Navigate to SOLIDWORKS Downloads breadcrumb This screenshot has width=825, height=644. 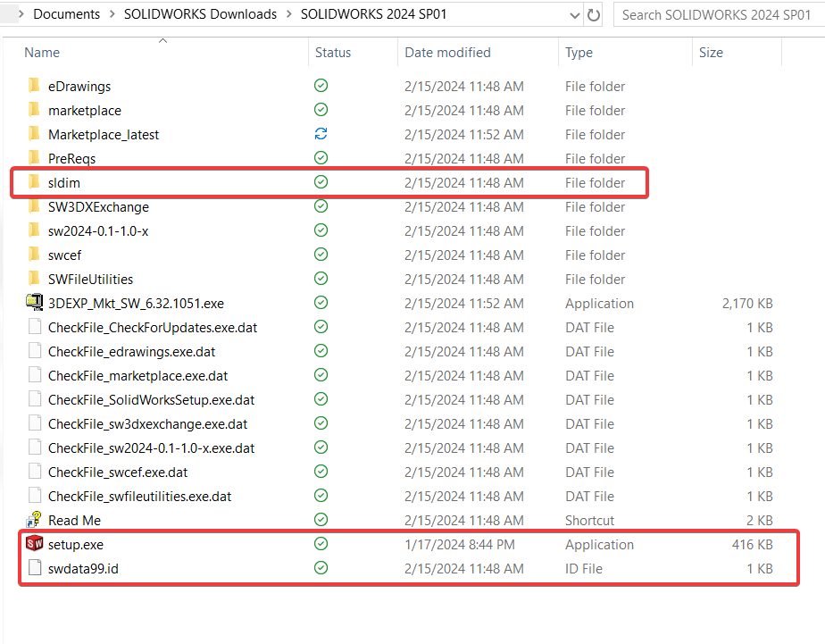[200, 13]
